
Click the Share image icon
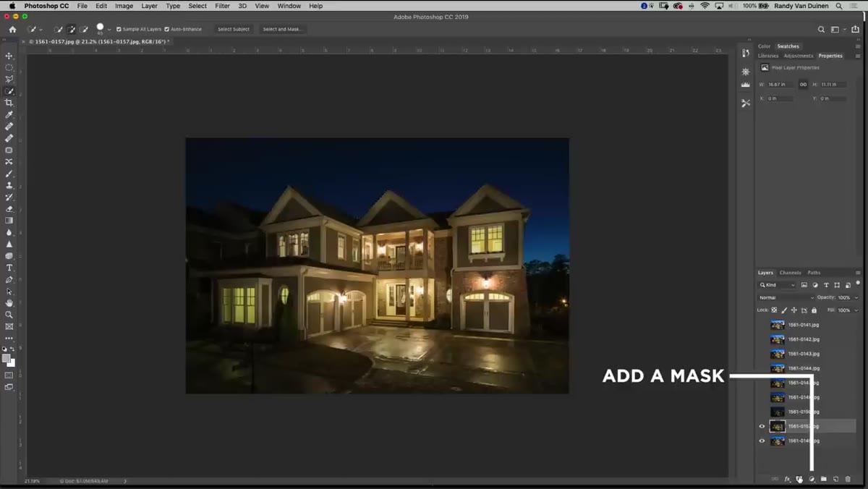point(855,30)
